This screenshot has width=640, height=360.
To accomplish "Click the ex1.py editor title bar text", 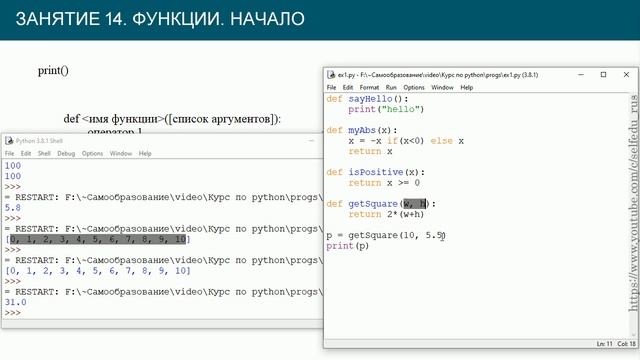I will click(x=438, y=75).
